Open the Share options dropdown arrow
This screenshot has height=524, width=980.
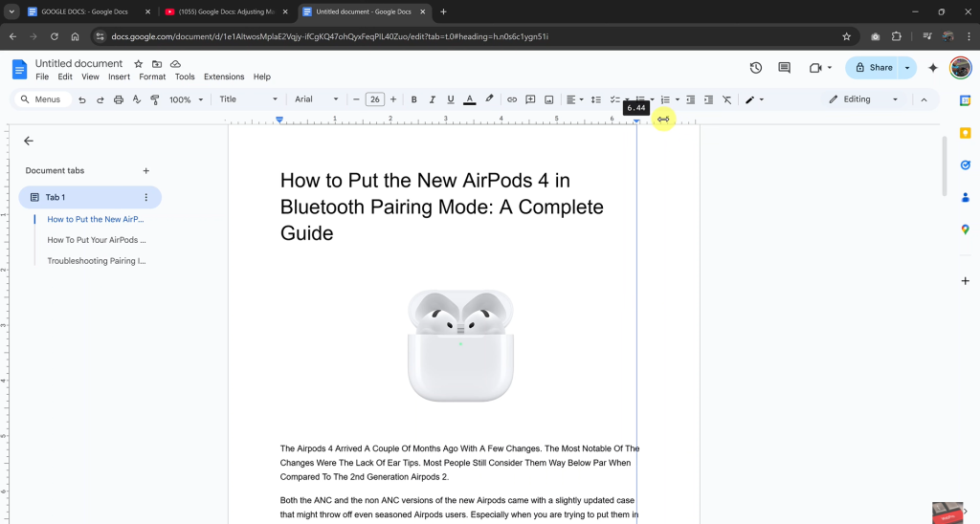click(x=907, y=68)
